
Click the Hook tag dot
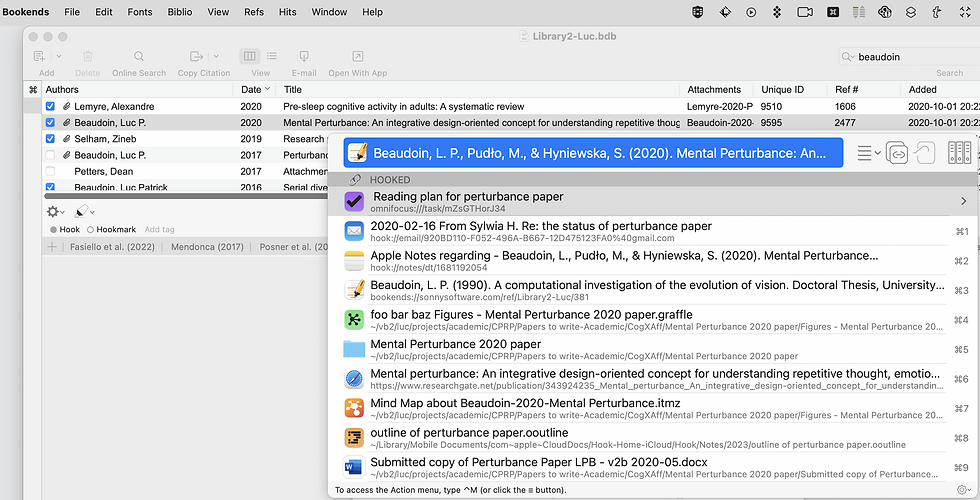tap(54, 229)
